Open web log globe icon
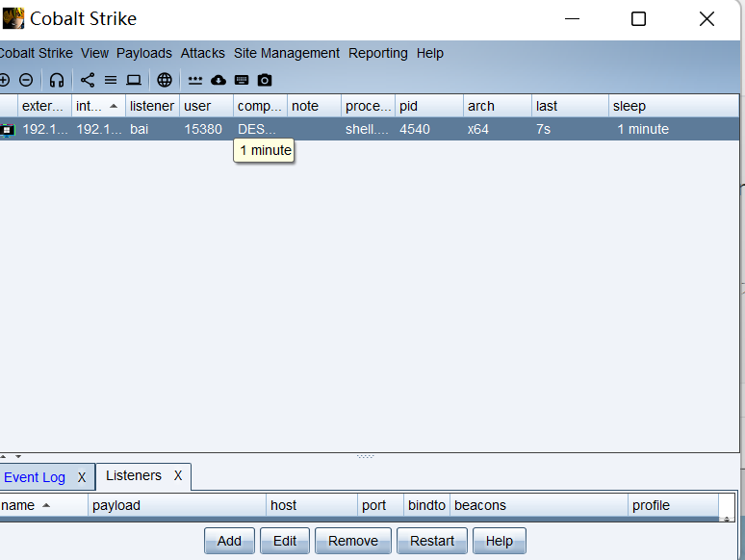The height and width of the screenshot is (560, 745). pos(165,80)
